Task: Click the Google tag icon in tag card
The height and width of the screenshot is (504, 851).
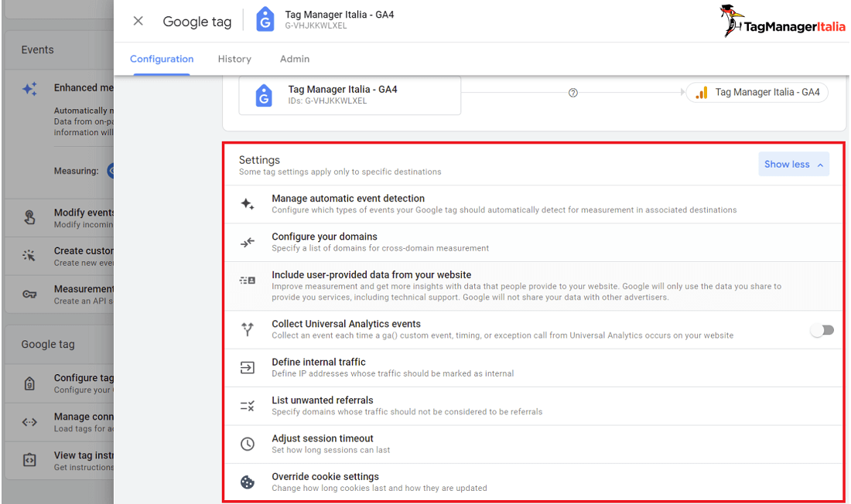Action: click(264, 96)
